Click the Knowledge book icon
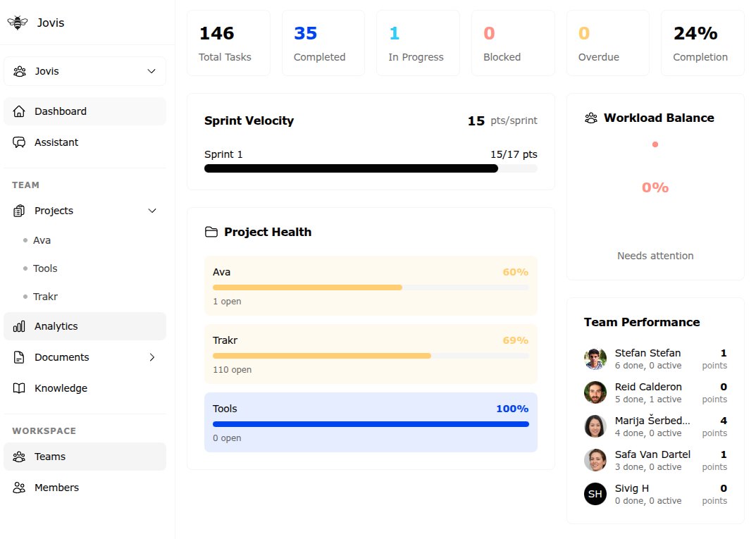The image size is (756, 539). pyautogui.click(x=20, y=388)
